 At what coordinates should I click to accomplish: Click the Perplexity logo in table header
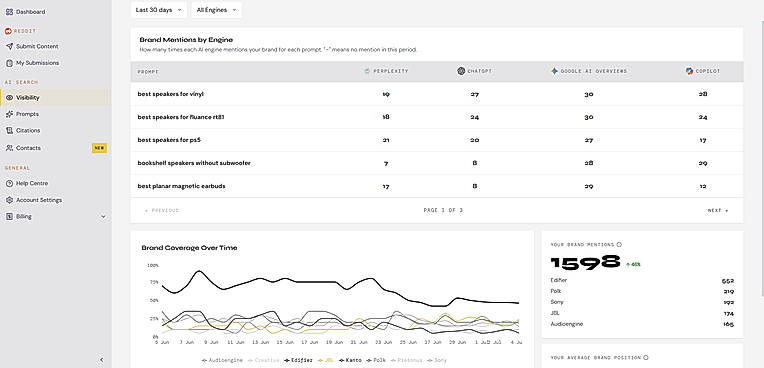tap(367, 71)
